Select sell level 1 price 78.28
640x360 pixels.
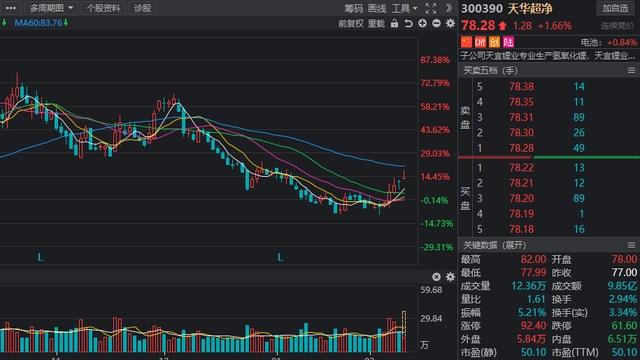[x=521, y=148]
